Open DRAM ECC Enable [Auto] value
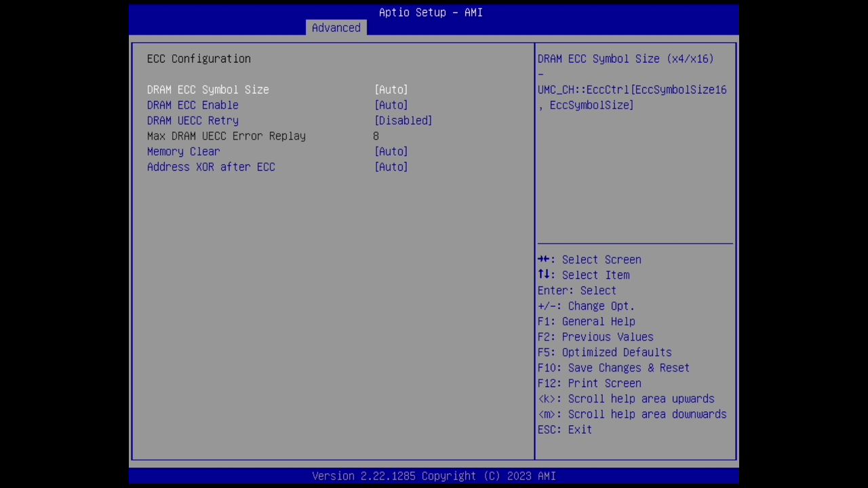 coord(391,105)
